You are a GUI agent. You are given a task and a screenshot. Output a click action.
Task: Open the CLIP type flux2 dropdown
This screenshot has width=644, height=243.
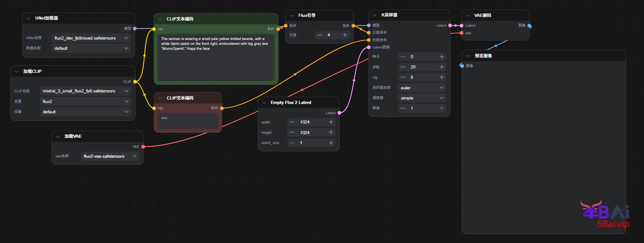pyautogui.click(x=85, y=101)
